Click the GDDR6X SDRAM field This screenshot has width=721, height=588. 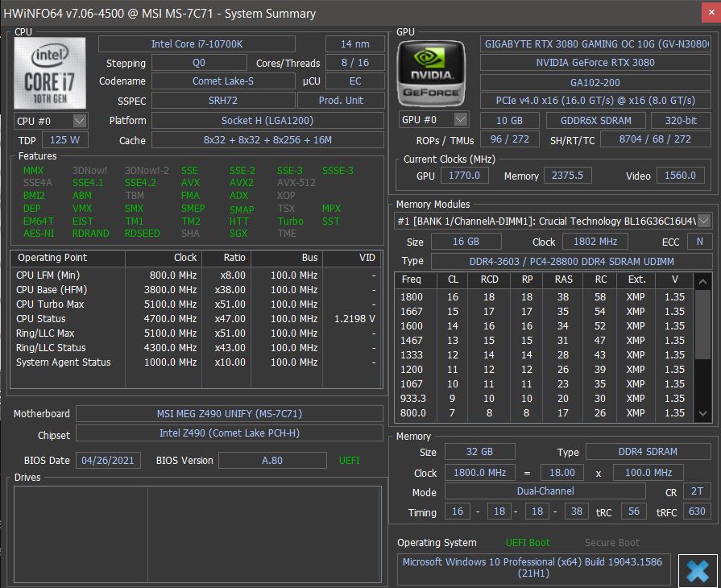tap(595, 121)
